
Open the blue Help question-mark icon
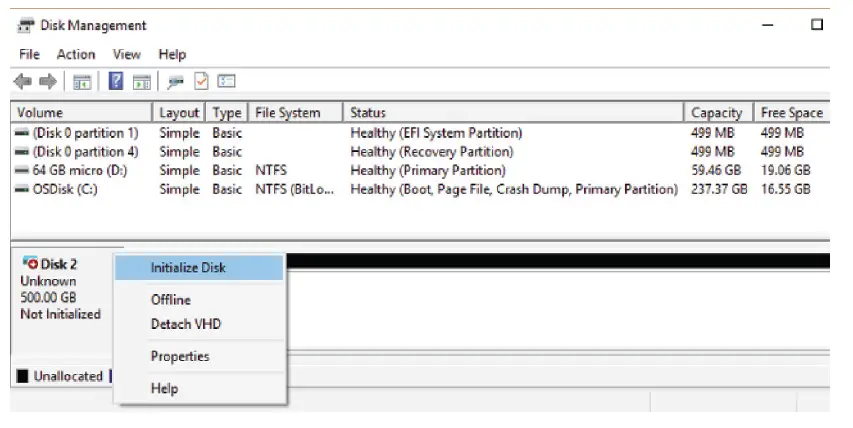[116, 82]
